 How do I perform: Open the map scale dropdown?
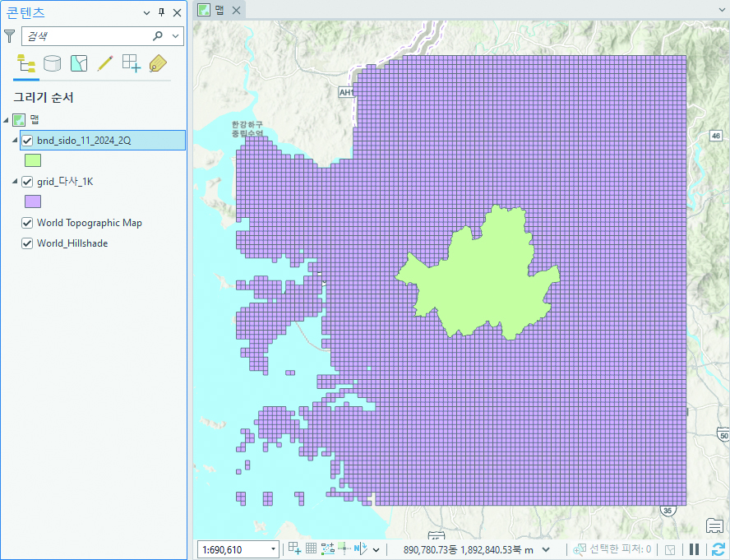(x=274, y=549)
